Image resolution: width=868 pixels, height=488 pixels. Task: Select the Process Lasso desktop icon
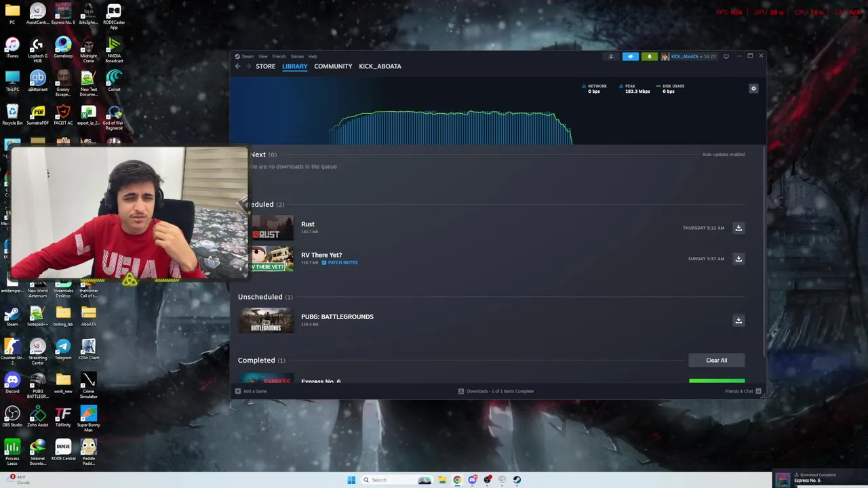pos(12,452)
